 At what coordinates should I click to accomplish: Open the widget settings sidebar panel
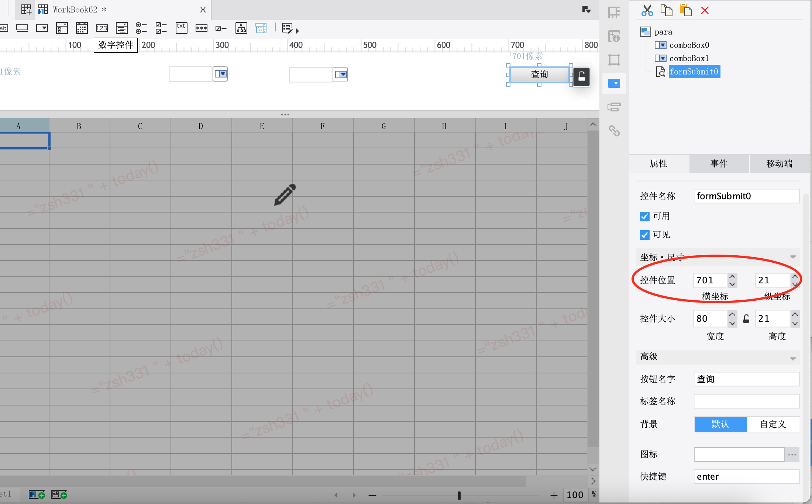point(614,83)
